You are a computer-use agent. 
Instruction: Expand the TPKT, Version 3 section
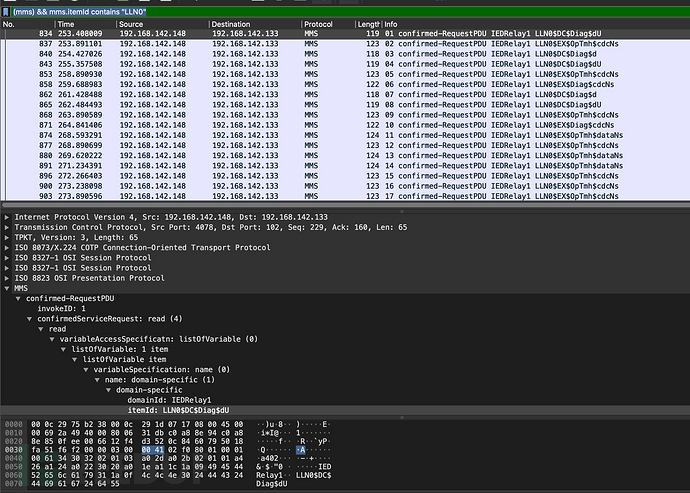click(x=7, y=237)
